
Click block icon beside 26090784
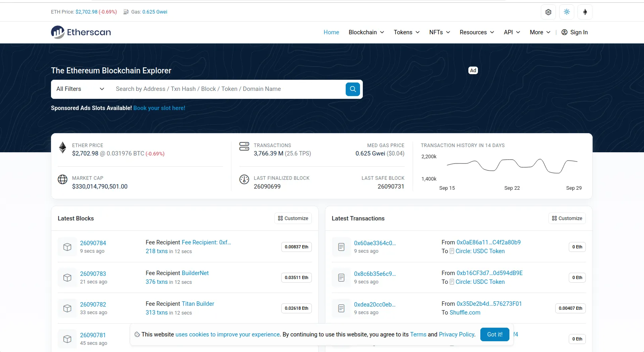click(x=67, y=247)
